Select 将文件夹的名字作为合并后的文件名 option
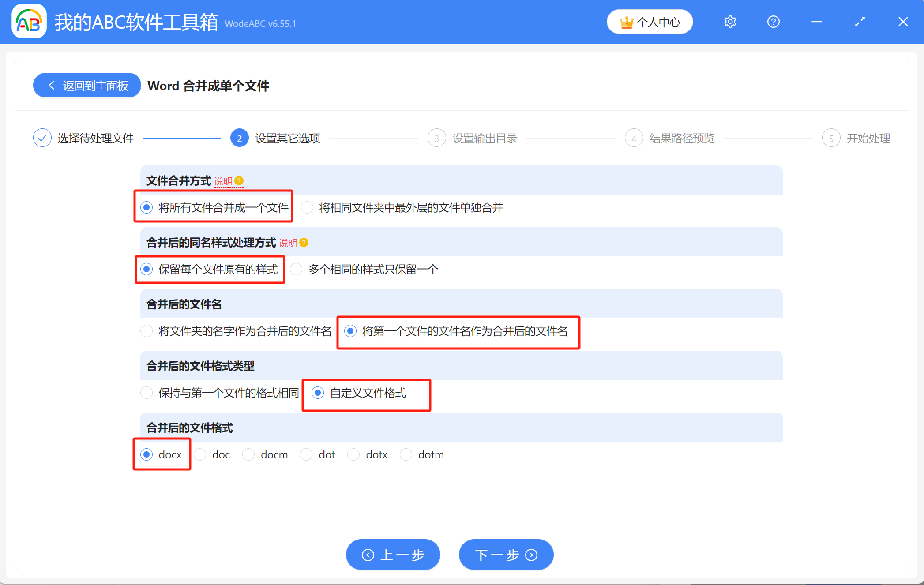The width and height of the screenshot is (924, 585). click(146, 331)
